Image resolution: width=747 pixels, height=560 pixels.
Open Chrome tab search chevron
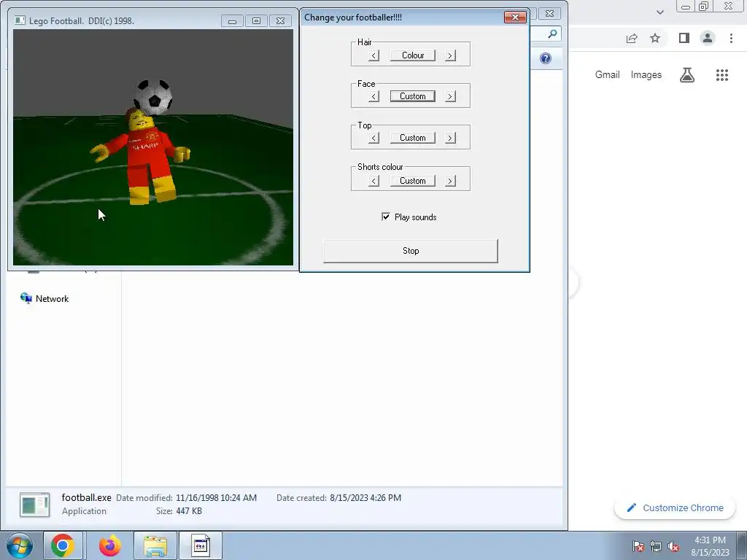coord(659,12)
